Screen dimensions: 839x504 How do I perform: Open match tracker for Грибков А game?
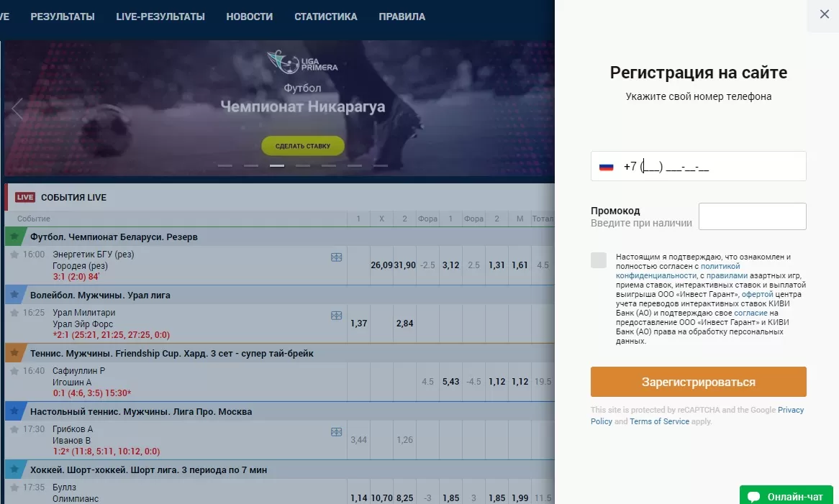336,432
